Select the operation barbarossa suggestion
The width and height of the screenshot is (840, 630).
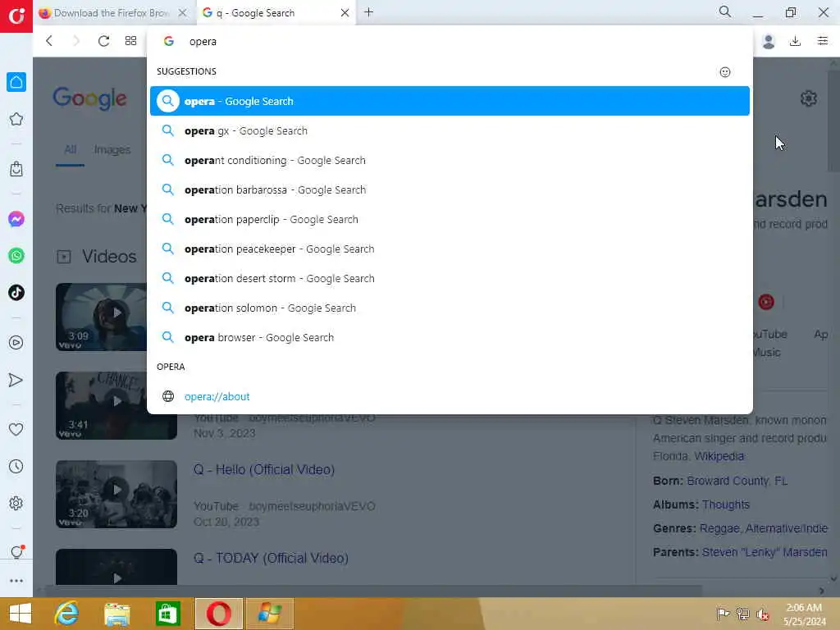(450, 189)
